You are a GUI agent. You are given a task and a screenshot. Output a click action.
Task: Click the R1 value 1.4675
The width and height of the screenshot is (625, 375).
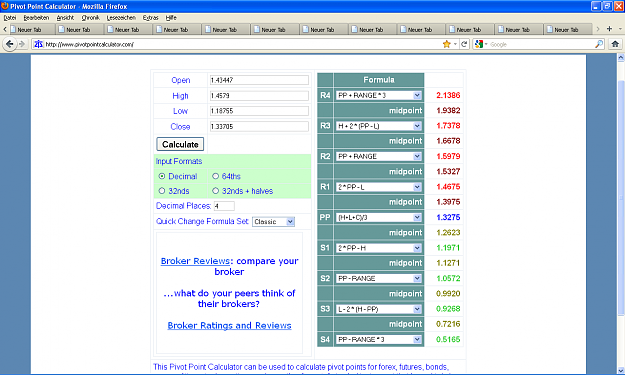coord(448,187)
